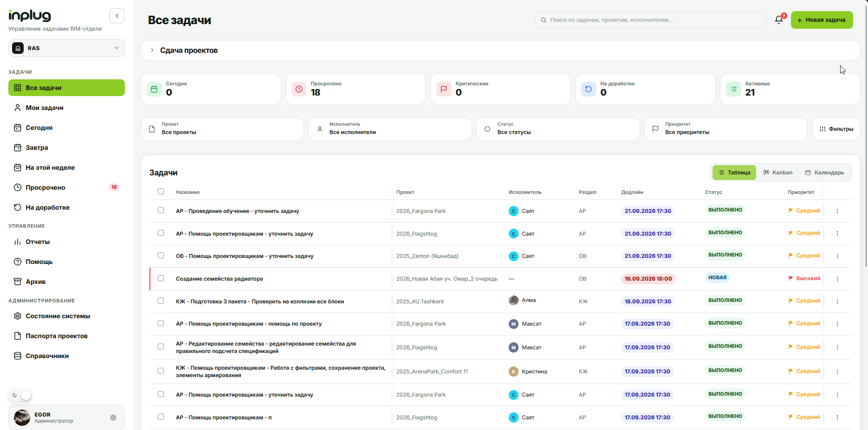
Task: Click the Критические flag stat card icon
Action: tap(444, 89)
